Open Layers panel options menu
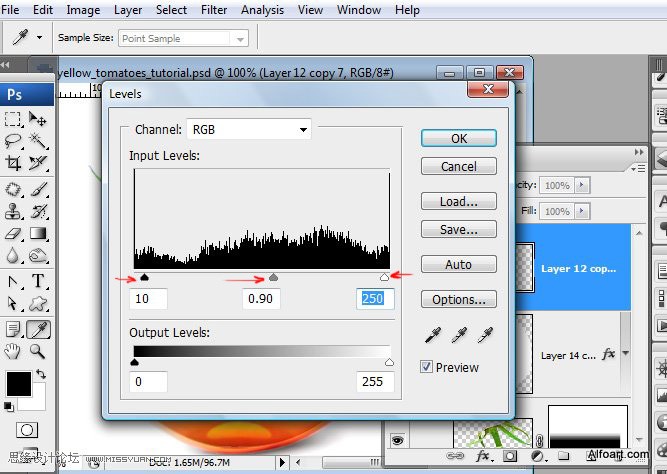Screen dimensions: 667x474 pos(638,169)
